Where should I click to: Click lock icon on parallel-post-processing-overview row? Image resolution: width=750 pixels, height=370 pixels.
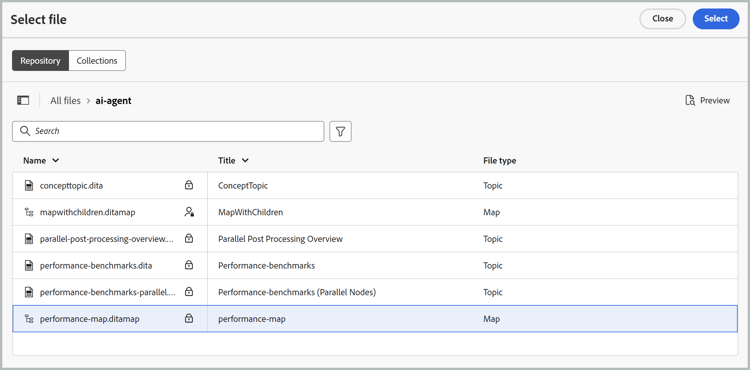pyautogui.click(x=189, y=239)
